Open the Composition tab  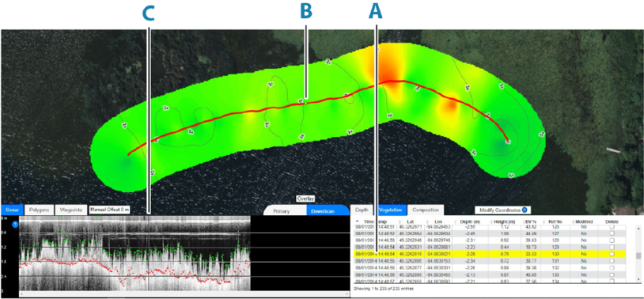(426, 210)
